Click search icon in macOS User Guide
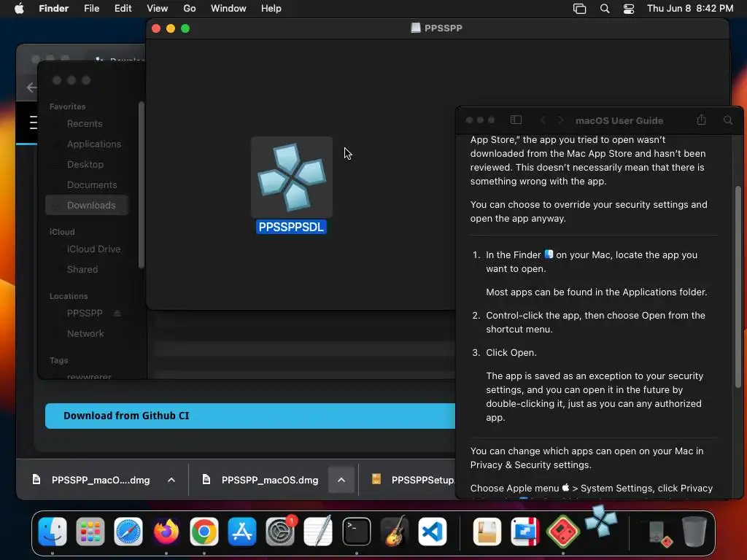This screenshot has height=560, width=747. [728, 120]
